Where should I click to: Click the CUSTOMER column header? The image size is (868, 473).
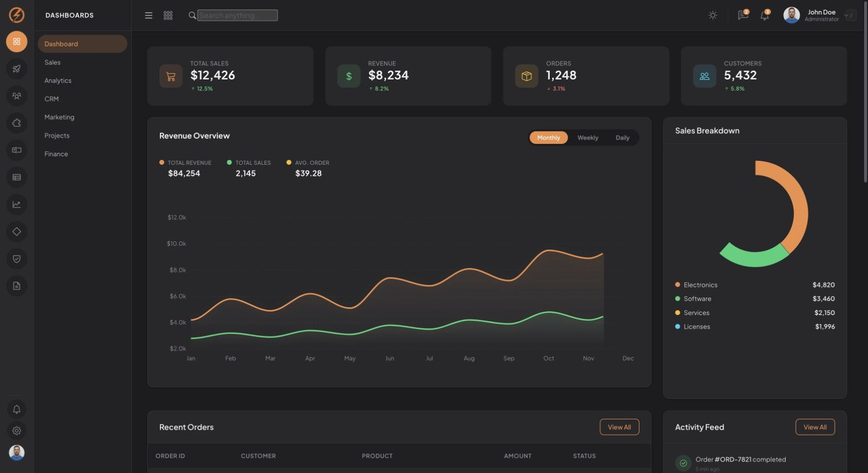pyautogui.click(x=258, y=456)
